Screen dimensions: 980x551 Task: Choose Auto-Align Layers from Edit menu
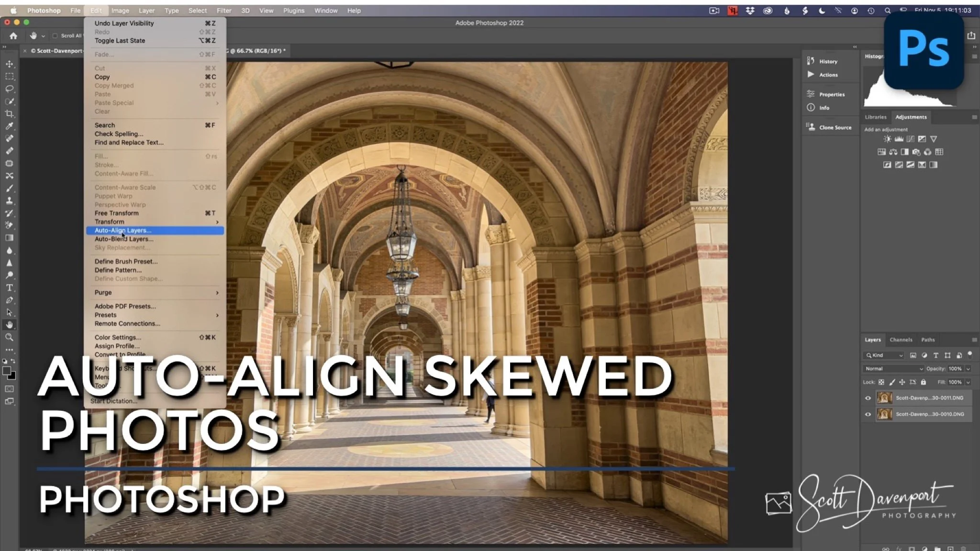123,231
